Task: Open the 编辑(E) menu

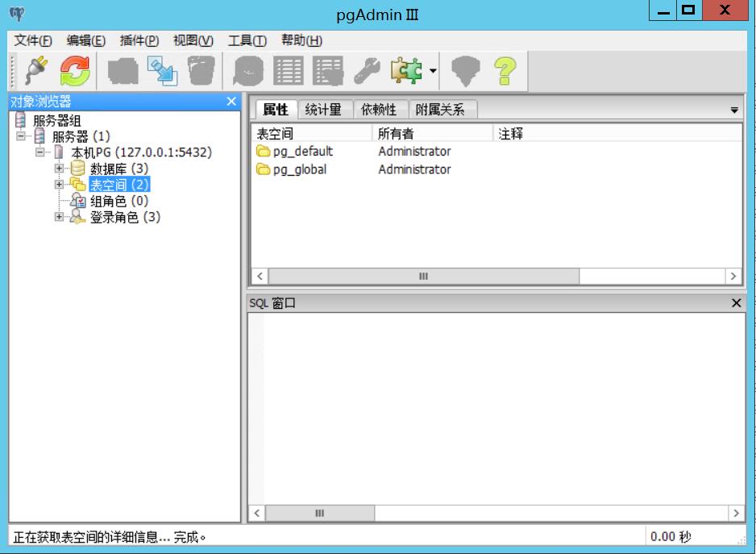Action: pos(85,40)
